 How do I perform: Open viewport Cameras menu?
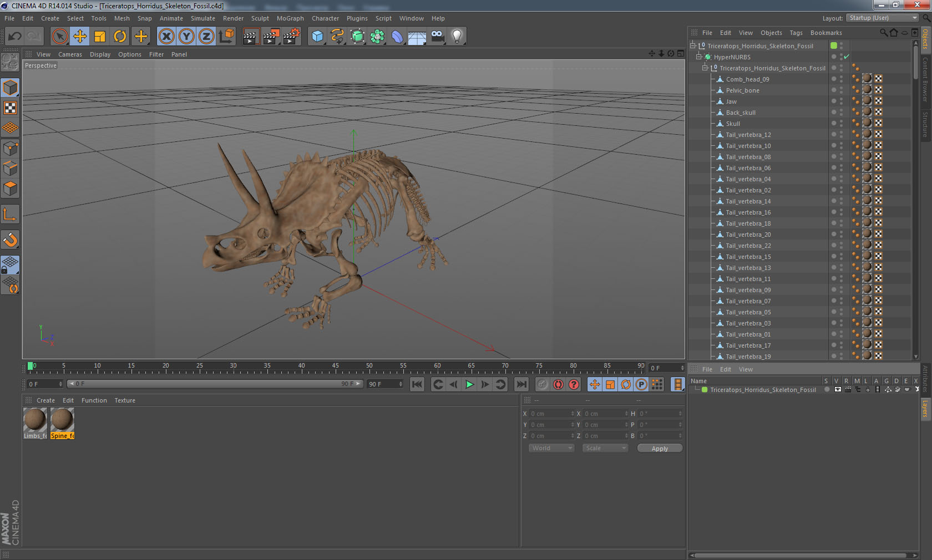coord(70,54)
